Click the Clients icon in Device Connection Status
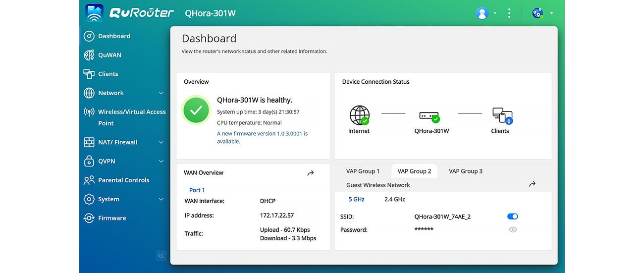 (x=502, y=116)
